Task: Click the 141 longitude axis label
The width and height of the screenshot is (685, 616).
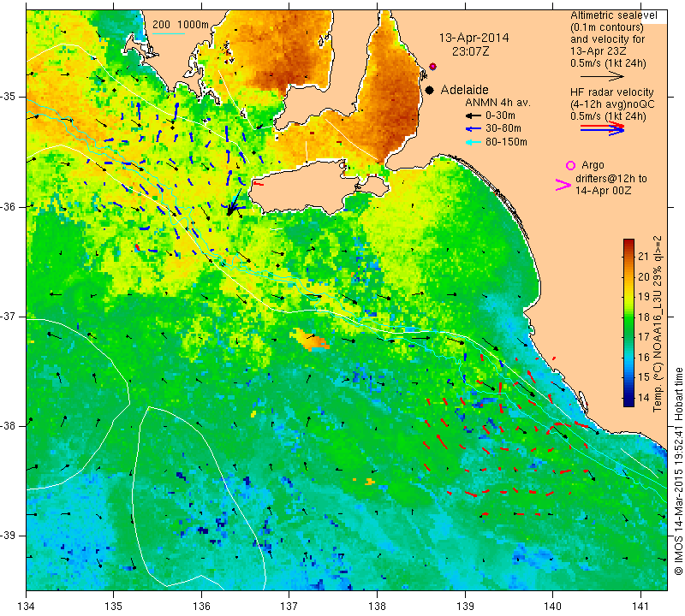Action: 640,606
